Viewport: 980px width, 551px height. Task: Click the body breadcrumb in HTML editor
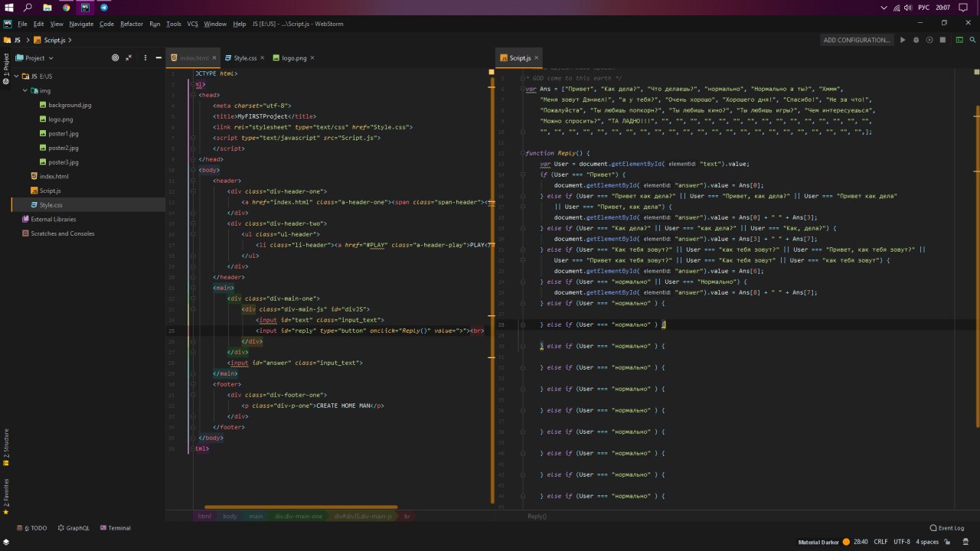pyautogui.click(x=230, y=517)
